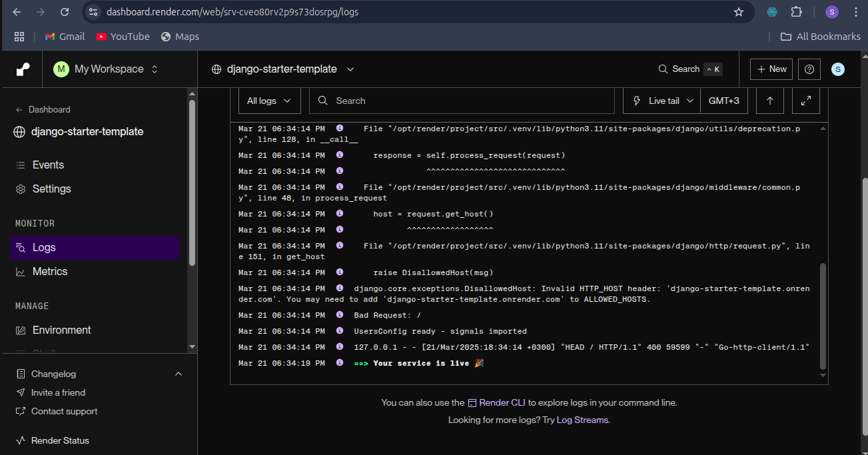Click info icon on 'host = request.get_host()' row

(340, 214)
